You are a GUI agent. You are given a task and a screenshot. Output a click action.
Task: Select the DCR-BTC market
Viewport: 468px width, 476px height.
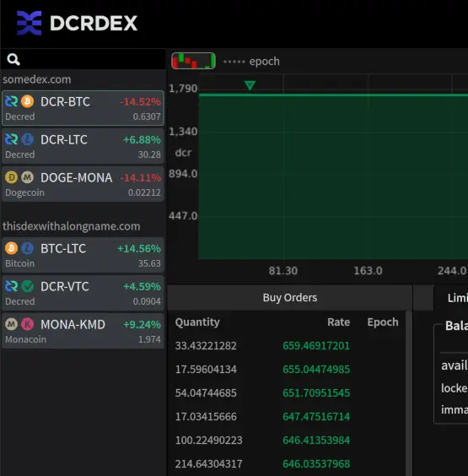click(83, 108)
